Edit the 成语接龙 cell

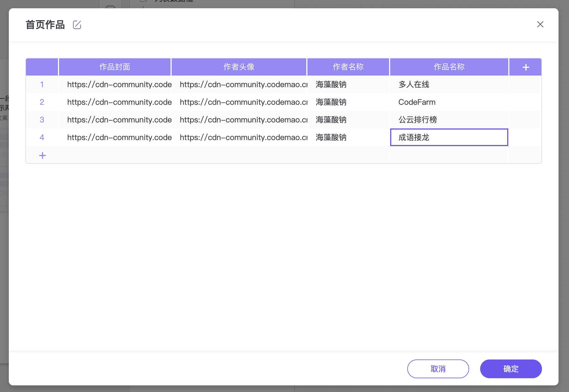tap(449, 137)
